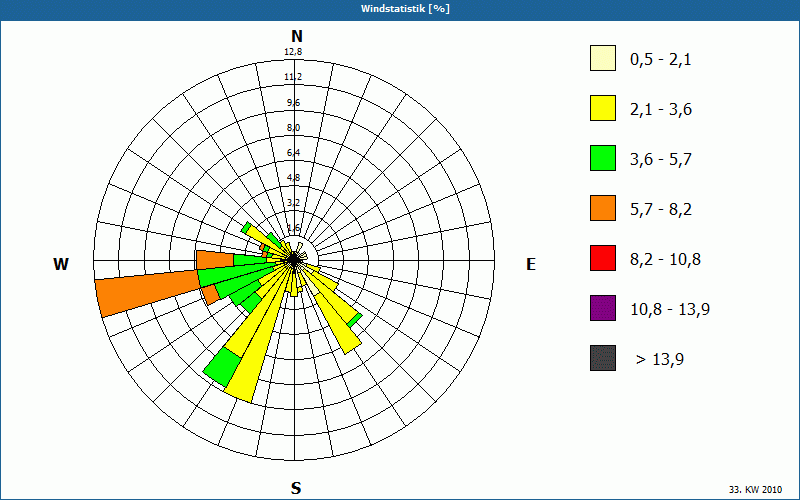The height and width of the screenshot is (500, 800).
Task: Click the green 3,6 - 5,7 legend swatch
Action: pyautogui.click(x=603, y=158)
